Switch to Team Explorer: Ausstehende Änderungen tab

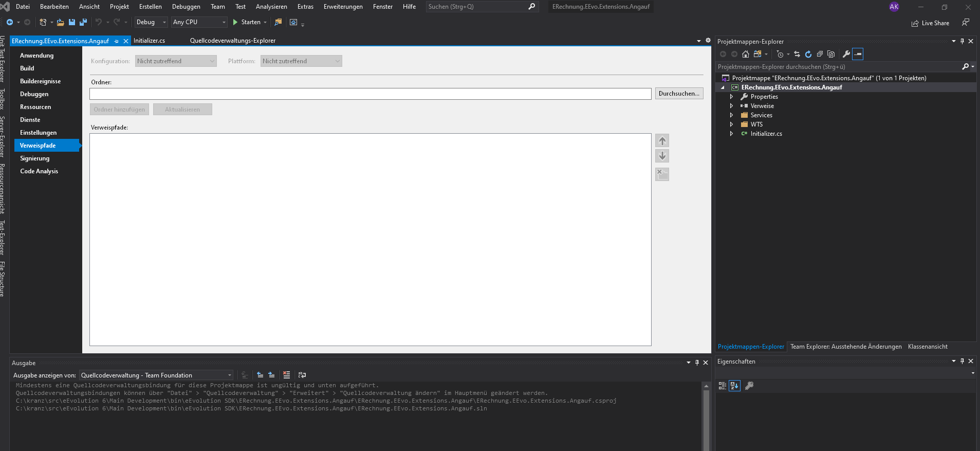846,347
